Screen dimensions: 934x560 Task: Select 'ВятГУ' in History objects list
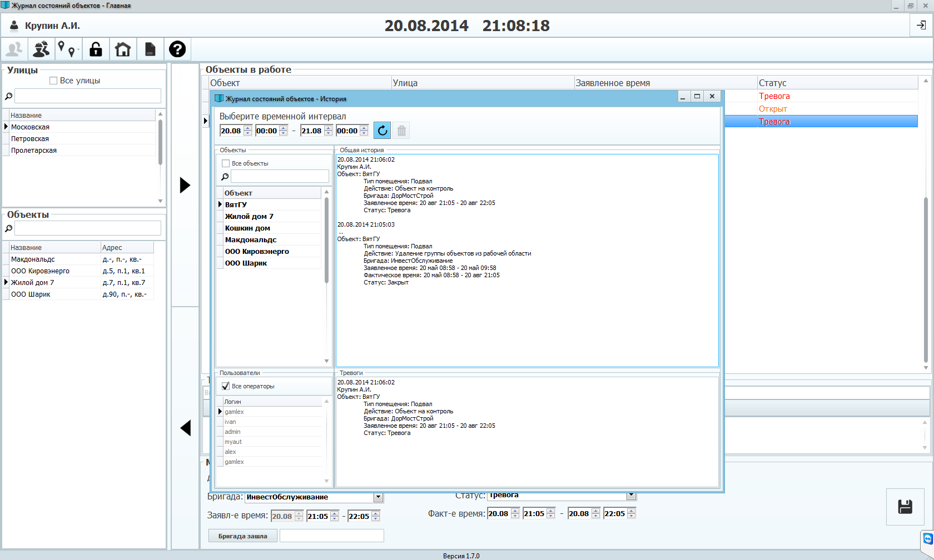[x=272, y=204]
